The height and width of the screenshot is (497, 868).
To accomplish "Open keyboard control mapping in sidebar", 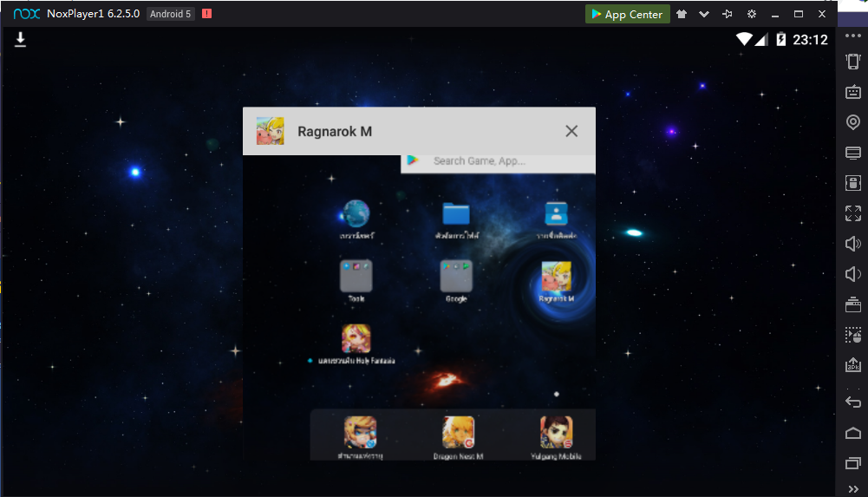I will click(x=853, y=91).
